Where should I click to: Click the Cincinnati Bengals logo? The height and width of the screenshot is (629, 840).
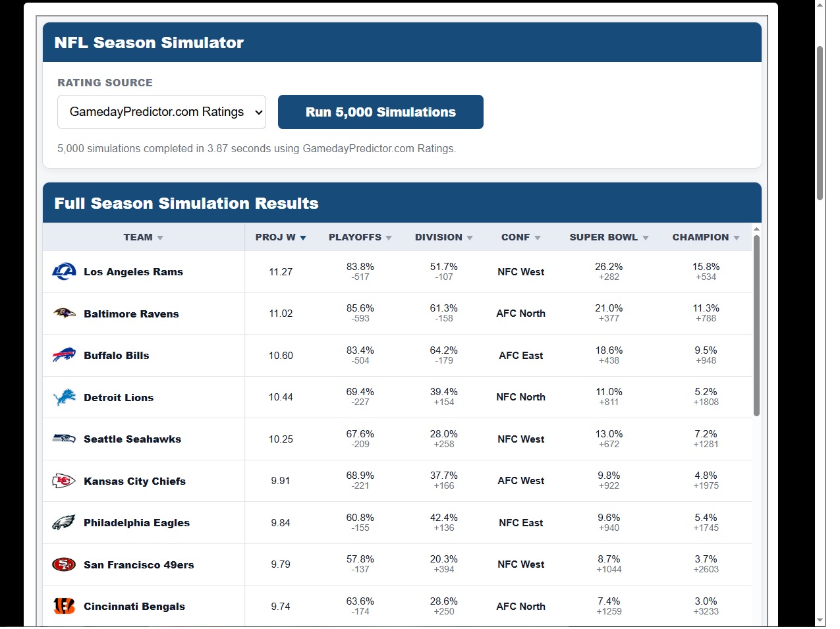pos(64,606)
